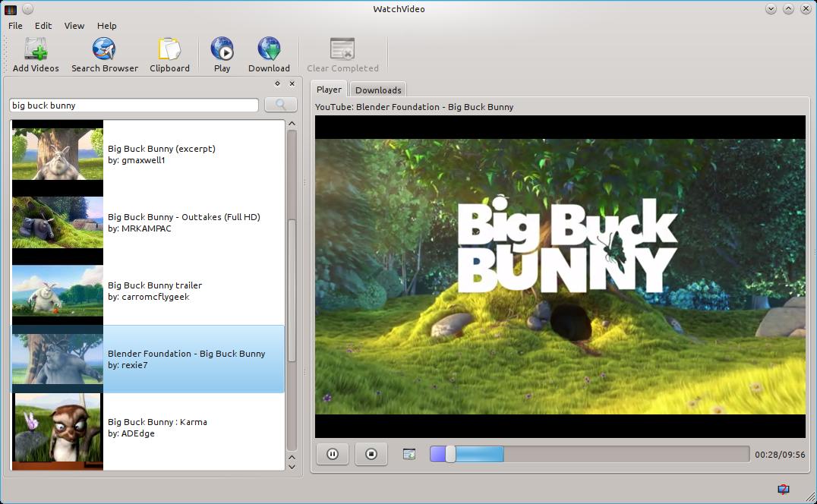817x504 pixels.
Task: Click the video playback area
Action: click(x=560, y=276)
